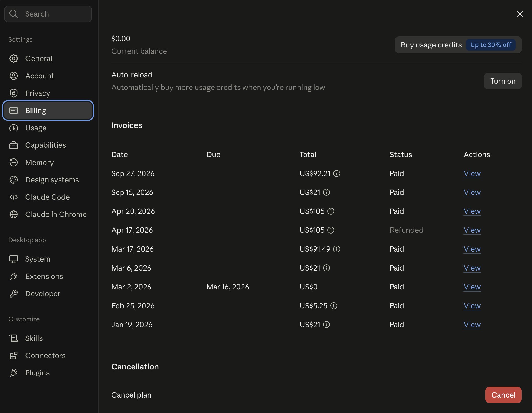532x413 pixels.
Task: Click the Extensions plug icon
Action: [14, 276]
